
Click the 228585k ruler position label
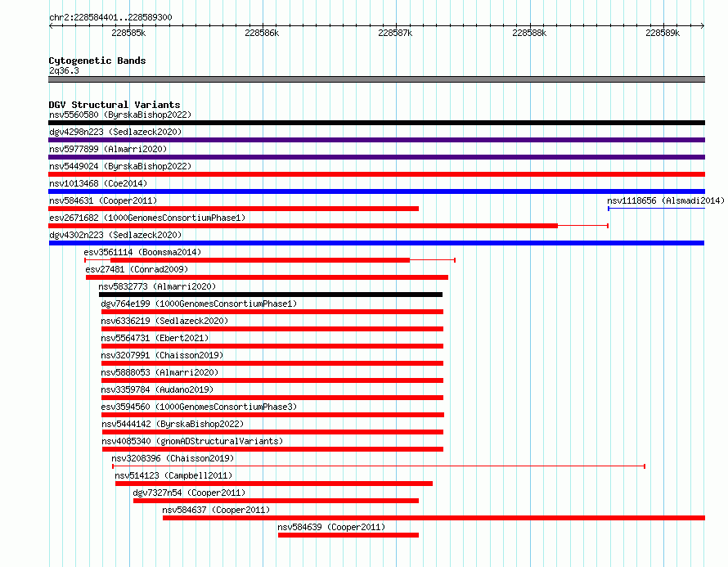pyautogui.click(x=128, y=33)
